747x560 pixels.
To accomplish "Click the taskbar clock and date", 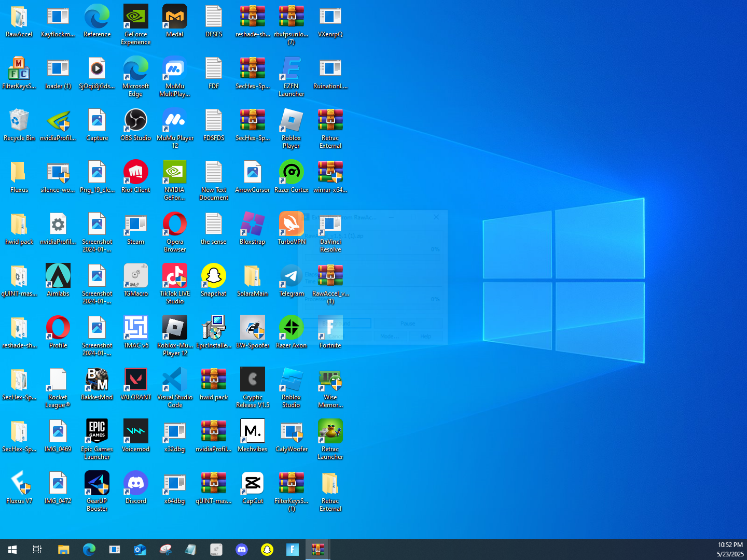I will pyautogui.click(x=730, y=550).
